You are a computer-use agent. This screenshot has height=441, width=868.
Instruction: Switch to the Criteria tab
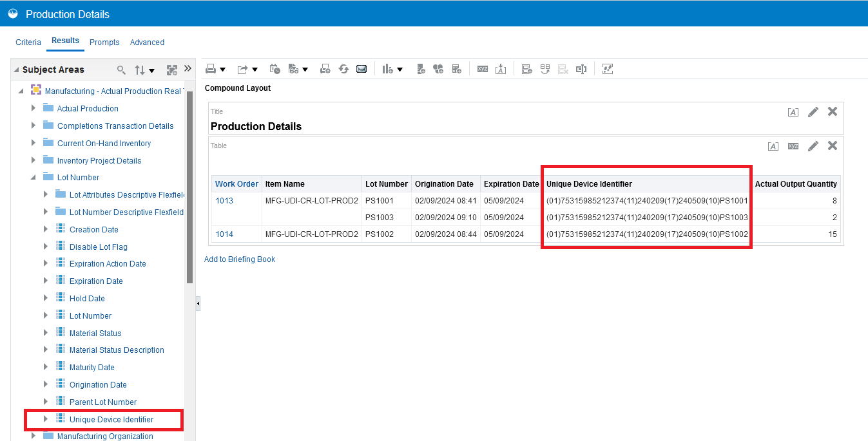(28, 42)
